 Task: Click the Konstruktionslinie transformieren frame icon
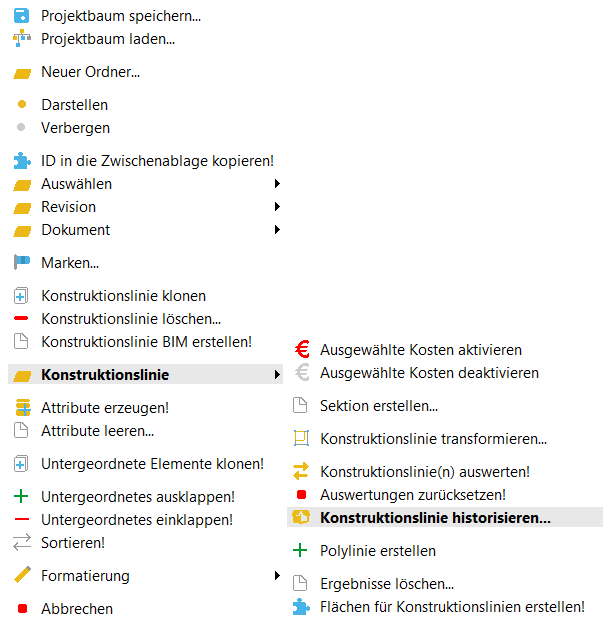click(301, 438)
